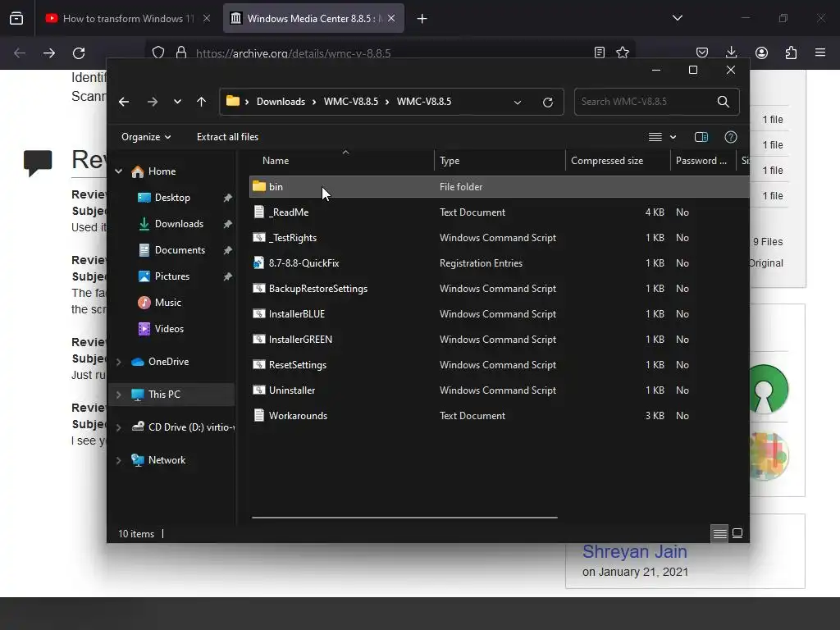The height and width of the screenshot is (630, 840).
Task: Go up one folder level
Action: click(x=202, y=102)
